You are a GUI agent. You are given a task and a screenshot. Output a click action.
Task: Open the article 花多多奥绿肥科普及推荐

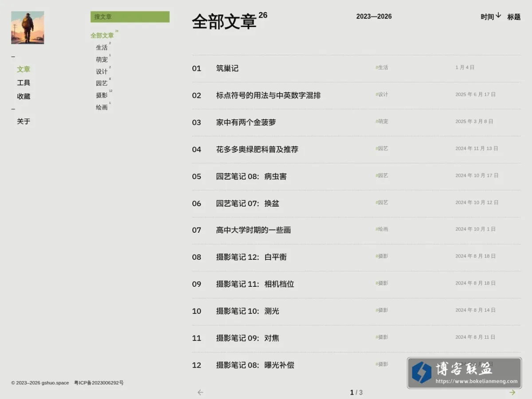(257, 149)
